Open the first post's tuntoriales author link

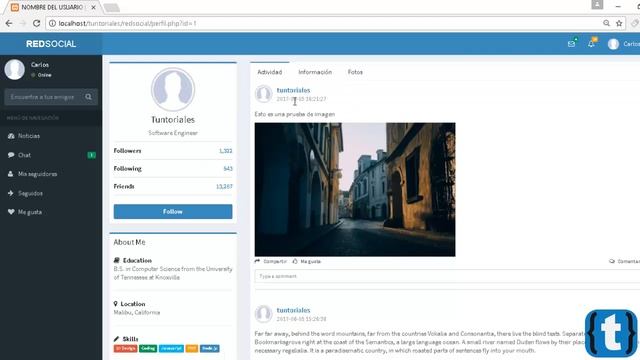[293, 90]
